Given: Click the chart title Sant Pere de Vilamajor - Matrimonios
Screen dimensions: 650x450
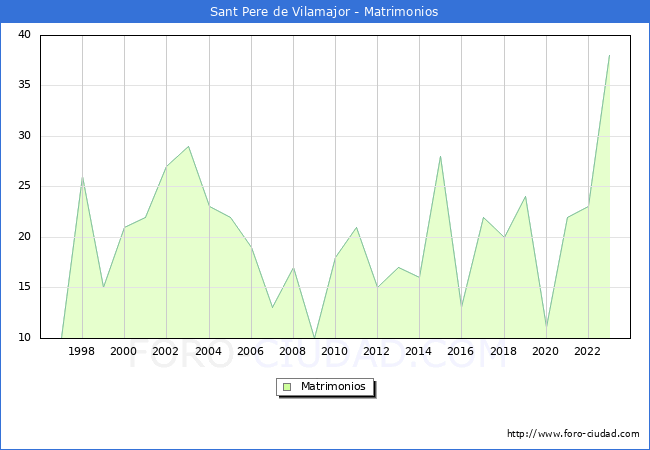Looking at the screenshot, I should (324, 12).
